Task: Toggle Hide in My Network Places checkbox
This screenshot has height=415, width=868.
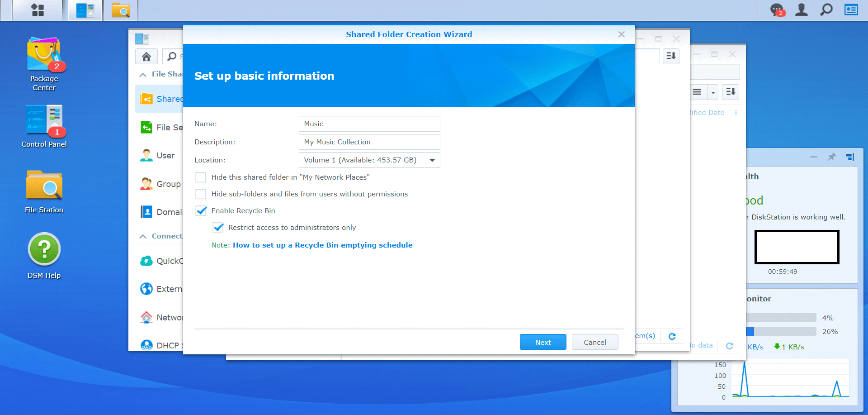Action: pyautogui.click(x=201, y=177)
